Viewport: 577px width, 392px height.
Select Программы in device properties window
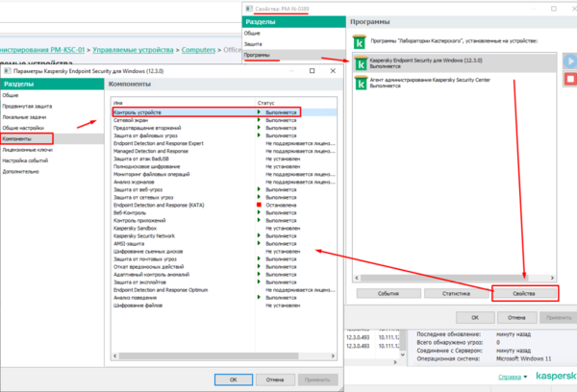point(293,55)
